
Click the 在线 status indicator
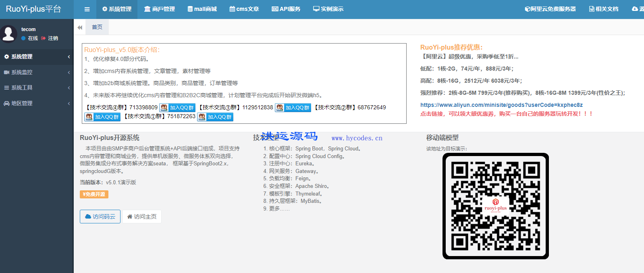click(x=30, y=38)
